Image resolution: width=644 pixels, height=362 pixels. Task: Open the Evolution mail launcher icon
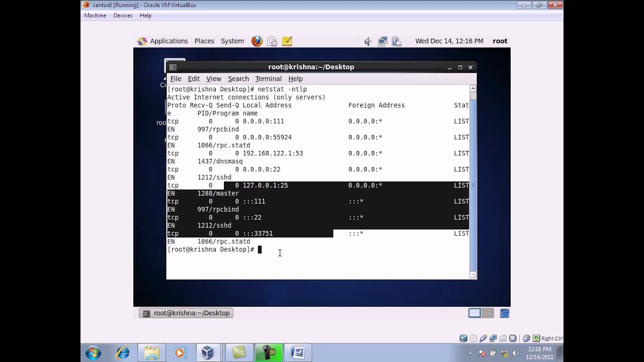coord(272,41)
